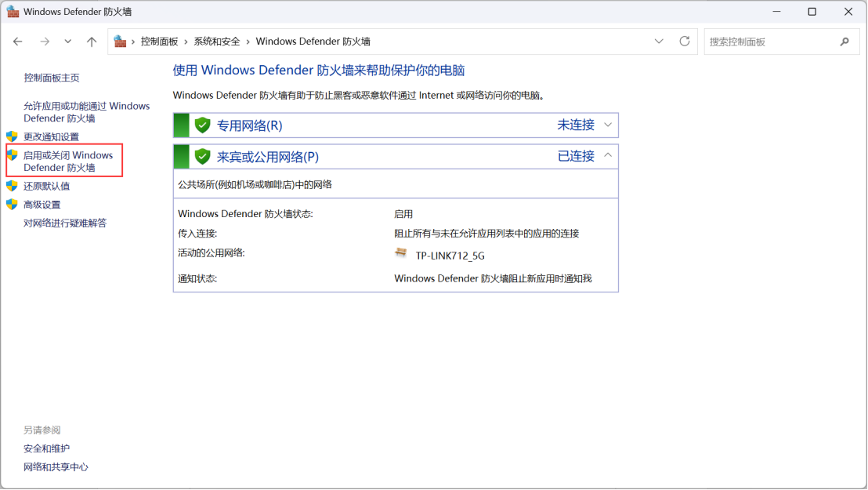This screenshot has height=490, width=868.
Task: Open 网络和共享中心 link
Action: click(56, 466)
